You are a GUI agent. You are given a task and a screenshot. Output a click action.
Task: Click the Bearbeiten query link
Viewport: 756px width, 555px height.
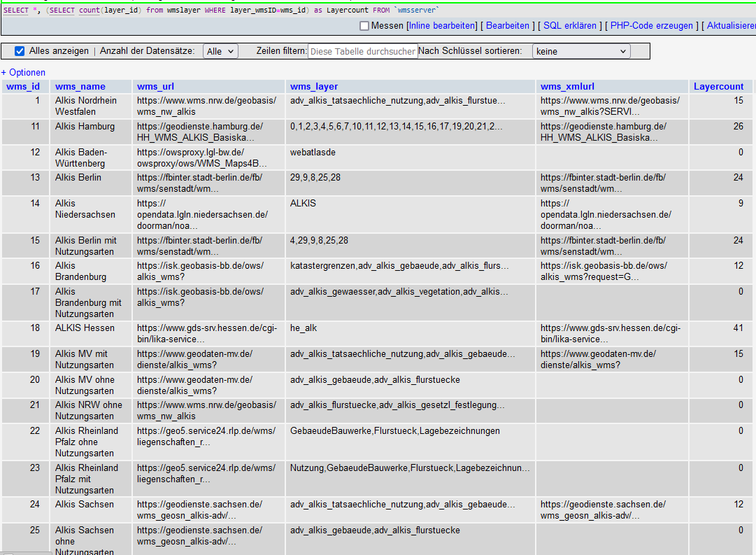coord(508,26)
